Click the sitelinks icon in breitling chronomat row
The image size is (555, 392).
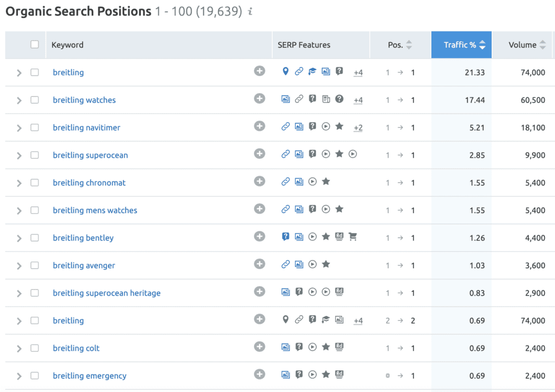click(x=286, y=182)
